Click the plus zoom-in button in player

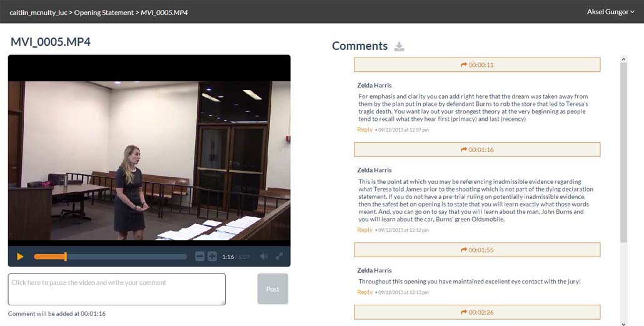click(212, 257)
